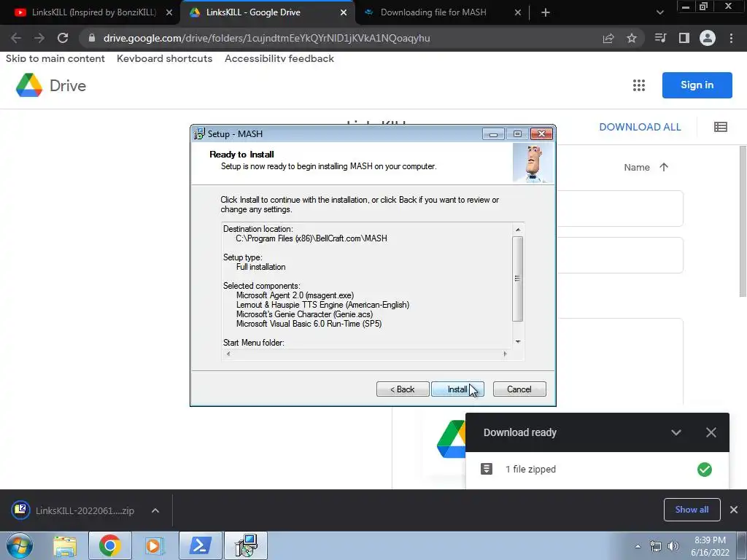This screenshot has width=747, height=560.
Task: Collapse the Download ready panel
Action: click(x=676, y=432)
